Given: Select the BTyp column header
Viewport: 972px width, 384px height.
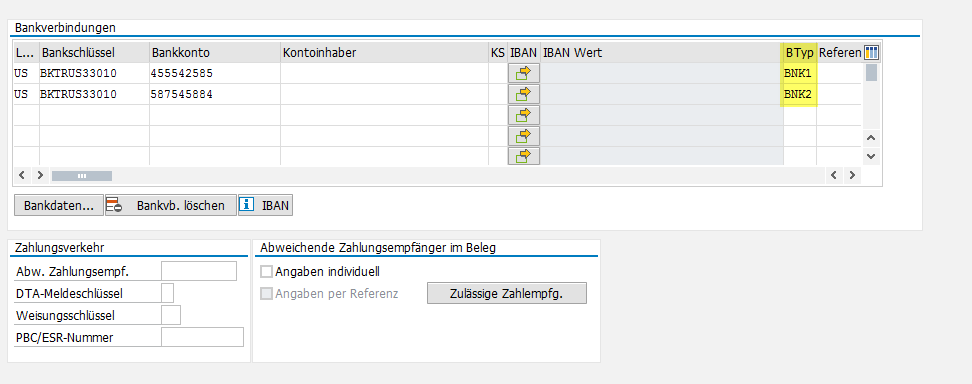Looking at the screenshot, I should (x=800, y=53).
